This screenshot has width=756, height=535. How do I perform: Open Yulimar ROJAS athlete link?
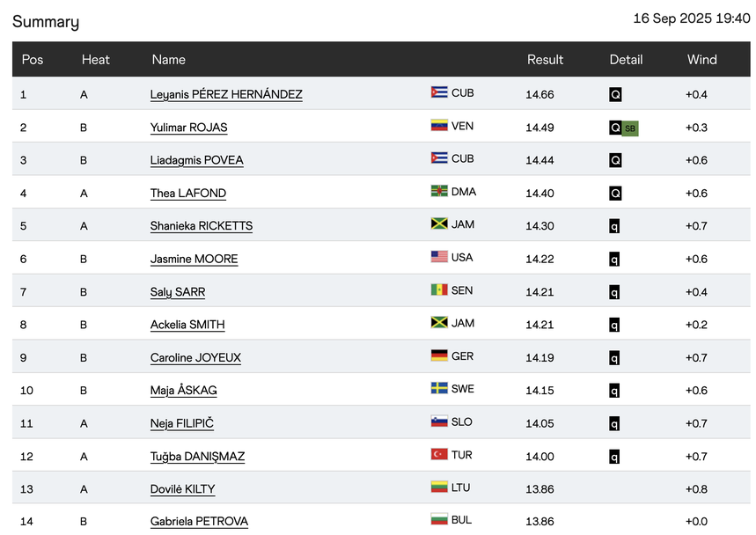tap(188, 128)
